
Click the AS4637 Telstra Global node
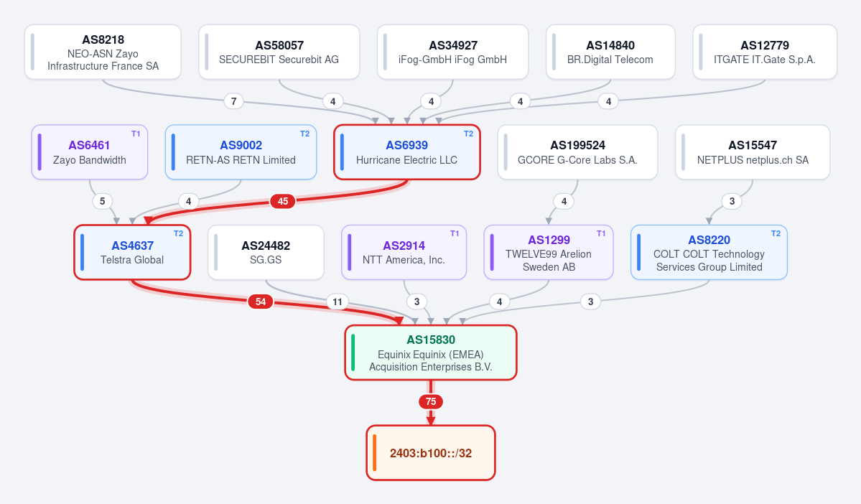tap(132, 253)
